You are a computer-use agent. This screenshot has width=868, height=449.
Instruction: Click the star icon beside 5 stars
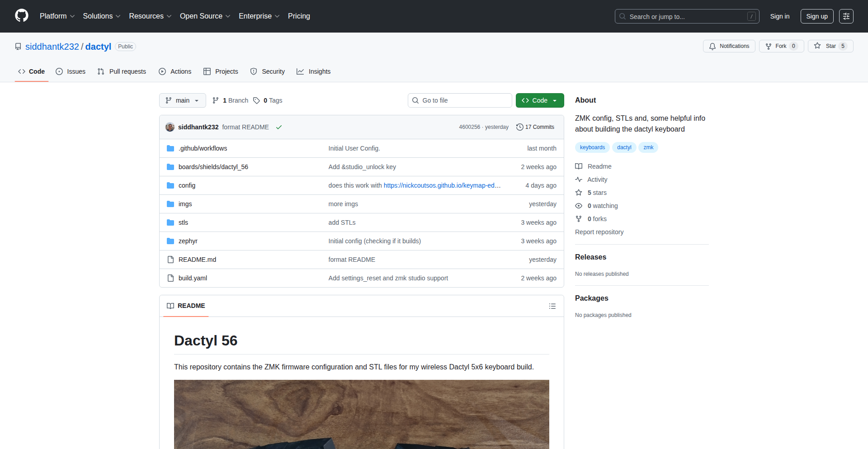tap(579, 193)
